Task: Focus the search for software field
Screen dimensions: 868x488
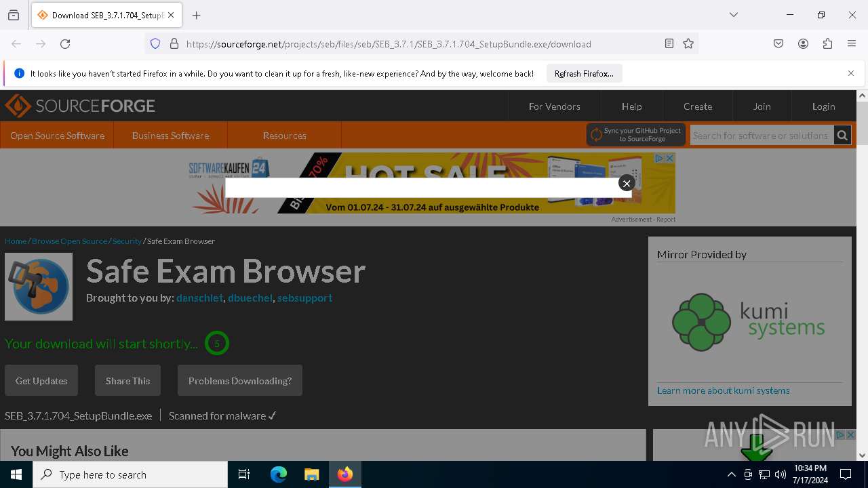Action: pos(762,136)
